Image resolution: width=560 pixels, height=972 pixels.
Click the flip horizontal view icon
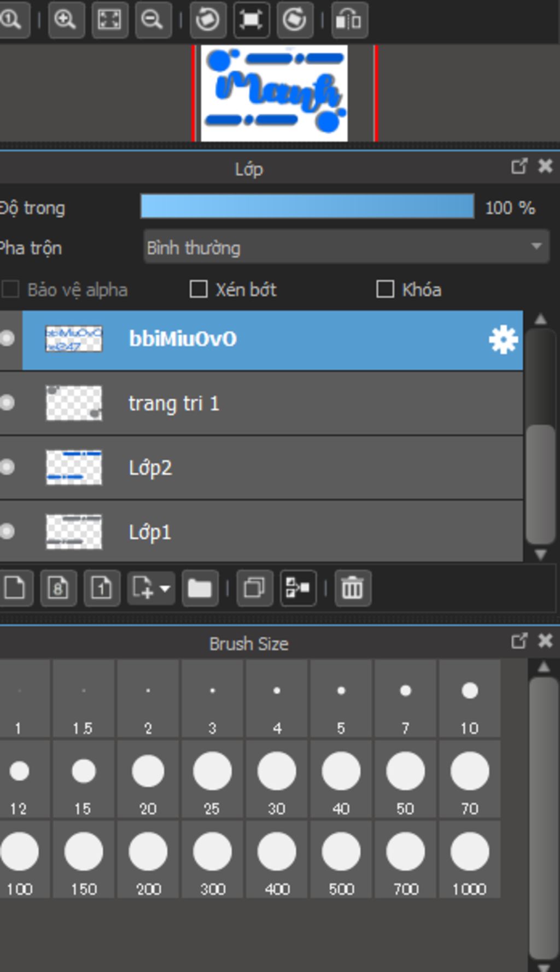pos(349,20)
